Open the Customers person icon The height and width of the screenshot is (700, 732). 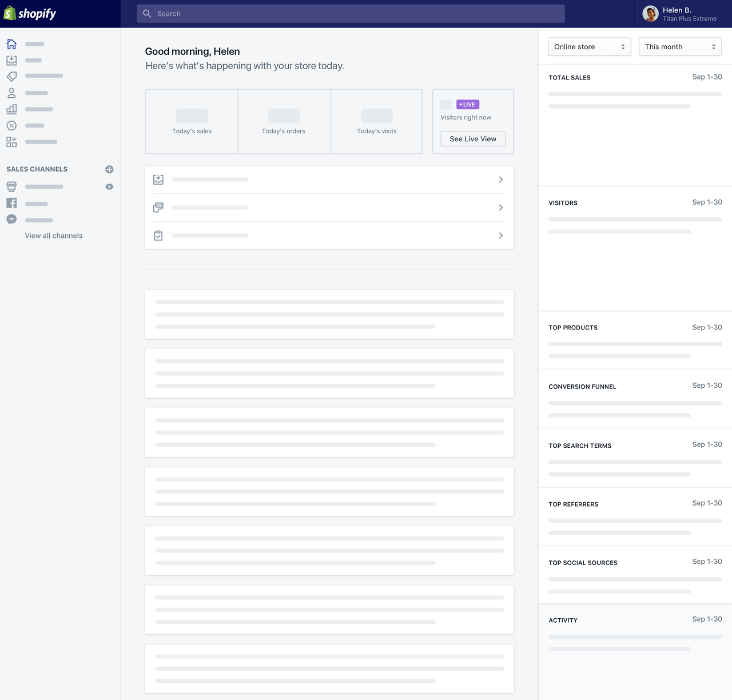pos(11,93)
